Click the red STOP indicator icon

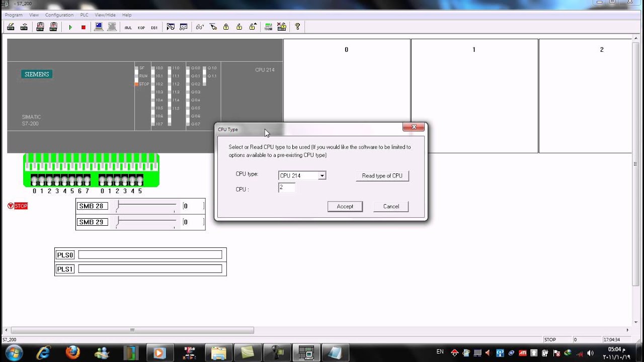click(18, 206)
